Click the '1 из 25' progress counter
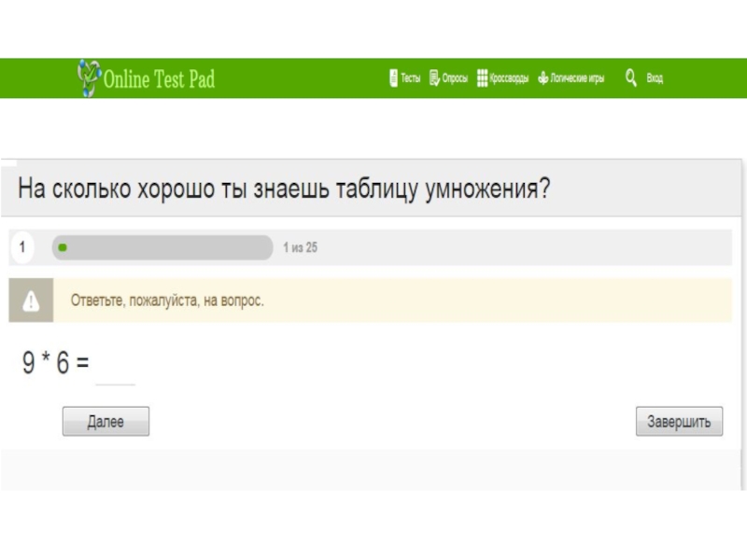Screen dimensions: 747x560 301,248
